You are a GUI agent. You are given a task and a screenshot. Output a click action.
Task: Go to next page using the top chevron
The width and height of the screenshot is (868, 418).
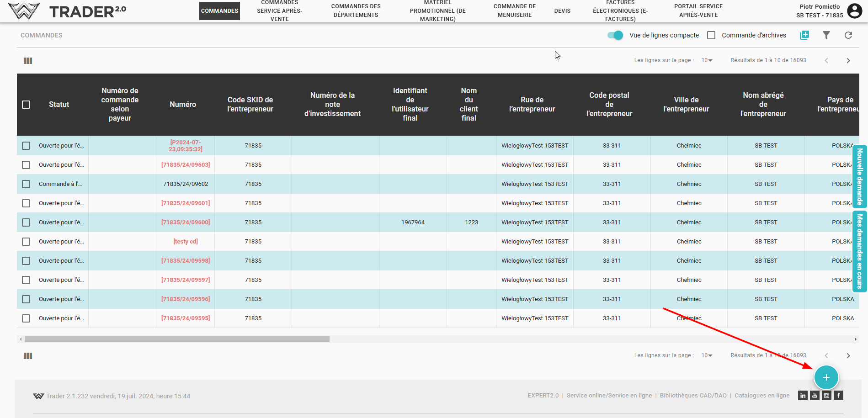tap(848, 61)
